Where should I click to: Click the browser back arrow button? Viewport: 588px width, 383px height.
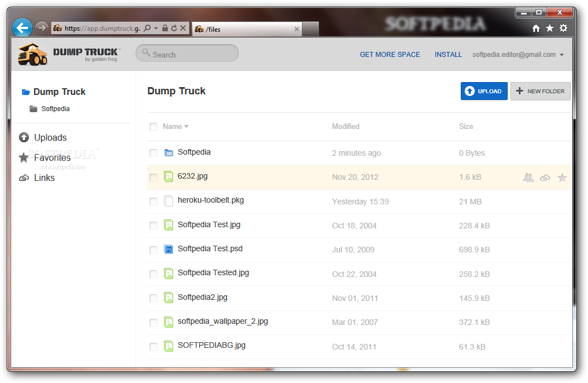(x=22, y=27)
